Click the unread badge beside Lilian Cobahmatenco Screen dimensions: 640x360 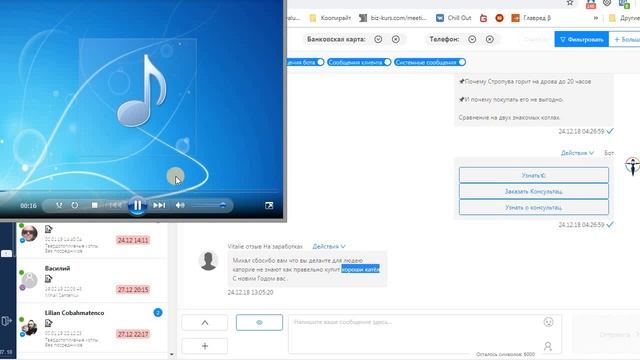pos(158,313)
